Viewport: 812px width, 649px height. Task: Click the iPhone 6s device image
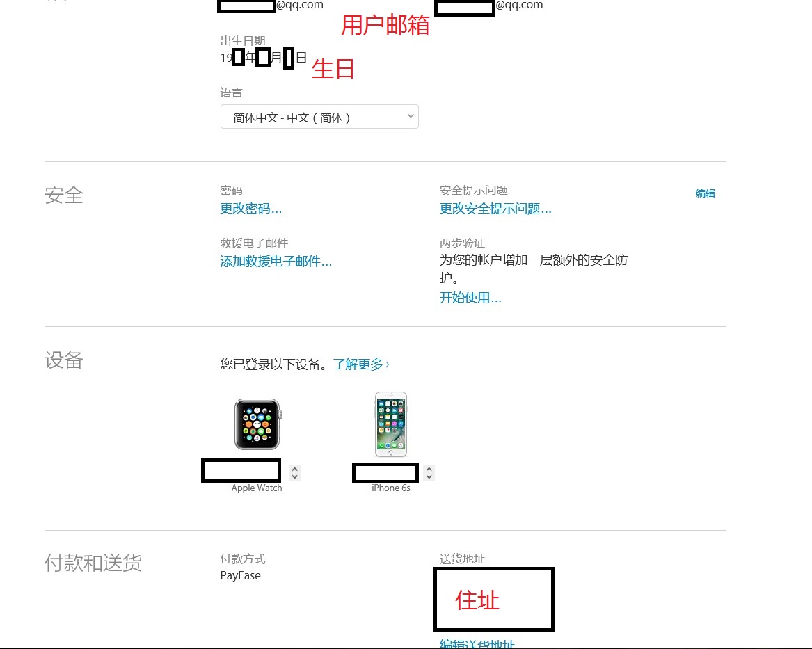[x=391, y=424]
